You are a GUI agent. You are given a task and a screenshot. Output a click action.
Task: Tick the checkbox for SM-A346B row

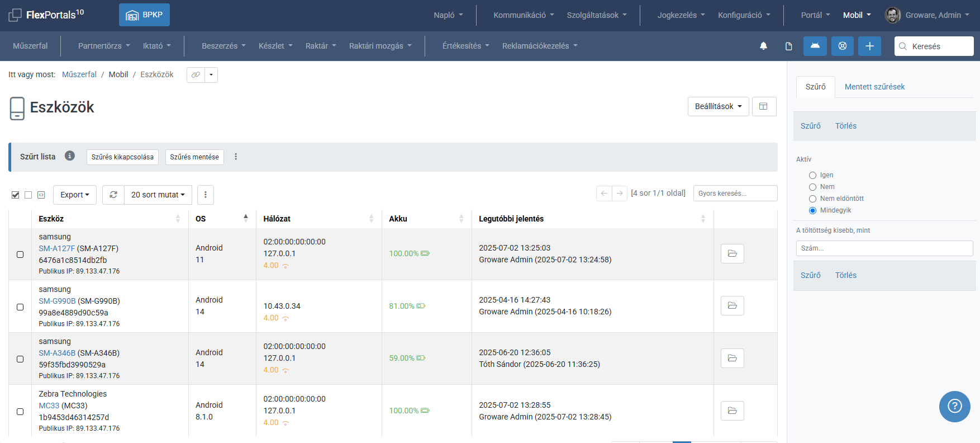tap(20, 359)
